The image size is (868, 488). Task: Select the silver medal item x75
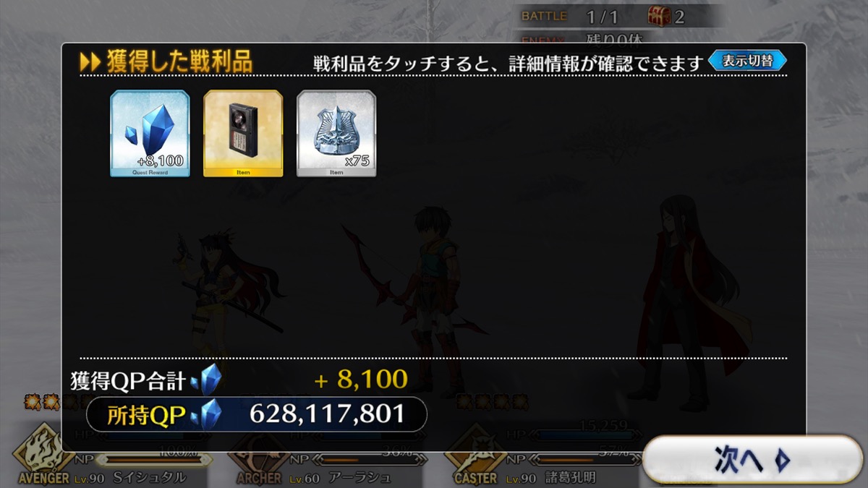tap(336, 134)
